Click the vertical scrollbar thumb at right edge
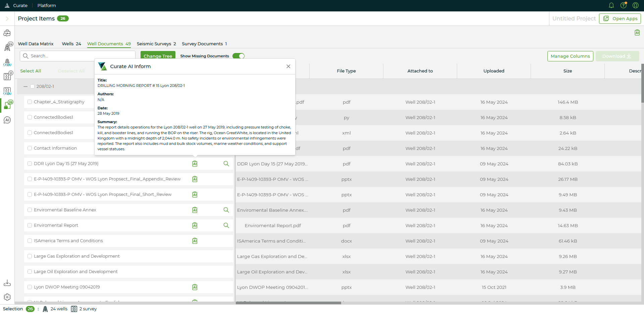 point(642,83)
